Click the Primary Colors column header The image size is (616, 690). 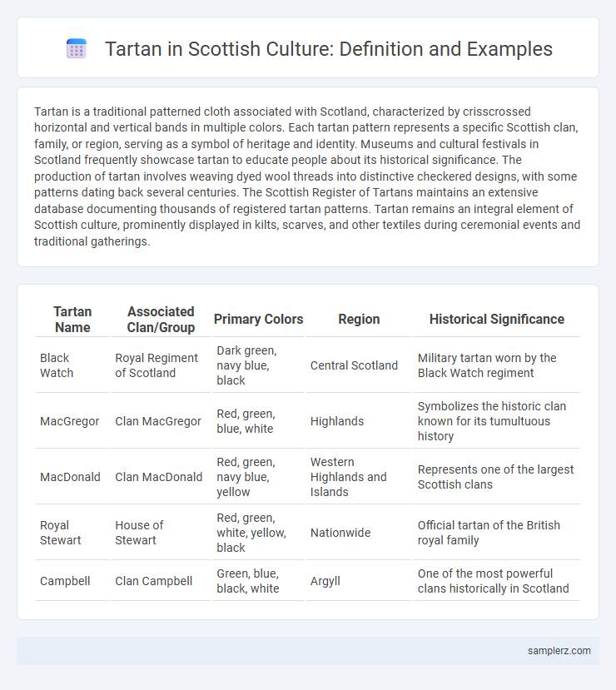[258, 320]
